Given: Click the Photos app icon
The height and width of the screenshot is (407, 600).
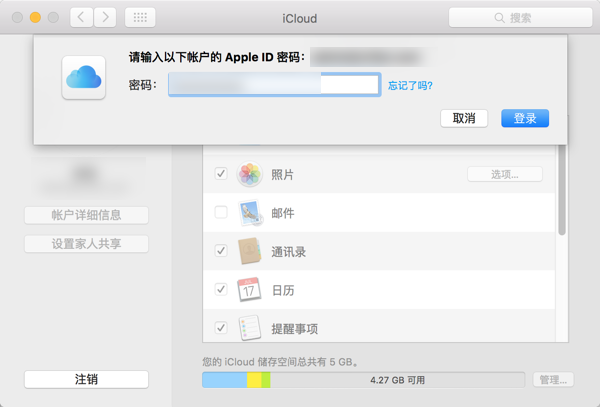Looking at the screenshot, I should (249, 175).
